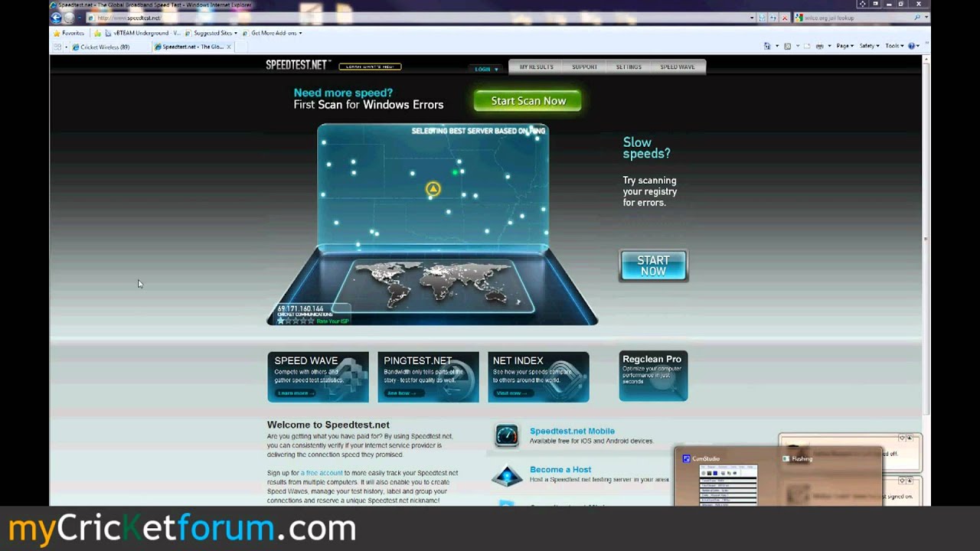Click the Speedtest.net logo
The width and height of the screenshot is (980, 551).
click(298, 65)
